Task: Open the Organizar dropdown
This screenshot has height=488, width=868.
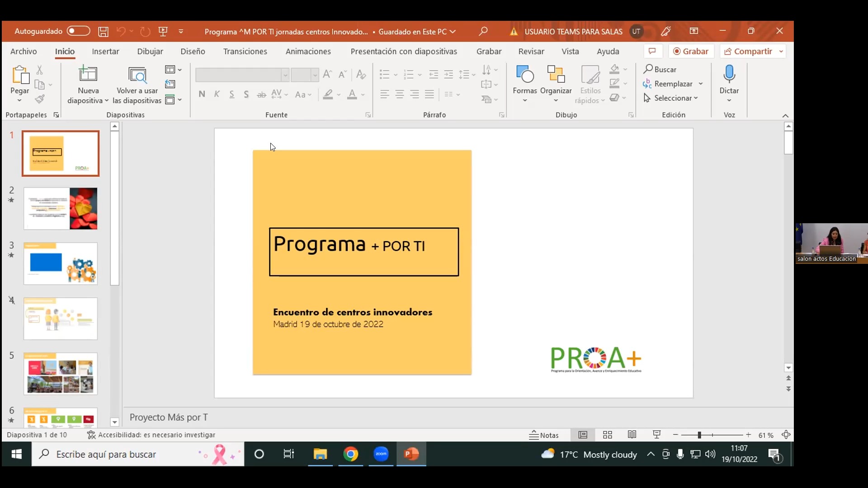Action: point(556,84)
